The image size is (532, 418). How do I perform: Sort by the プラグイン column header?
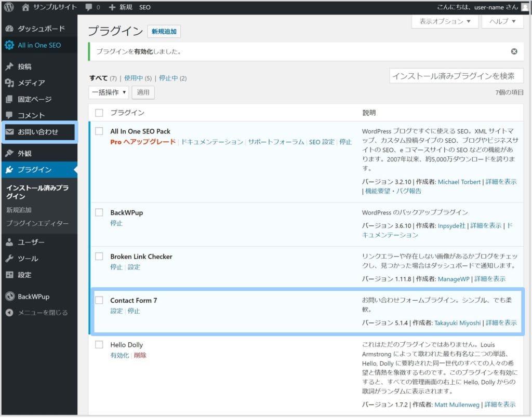(127, 113)
